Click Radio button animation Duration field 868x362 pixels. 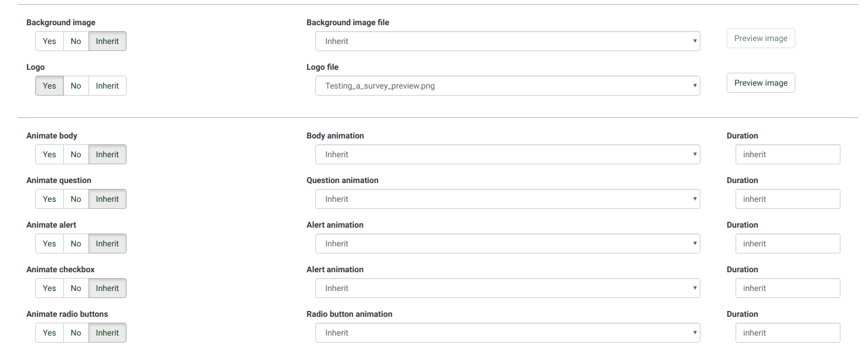point(788,333)
